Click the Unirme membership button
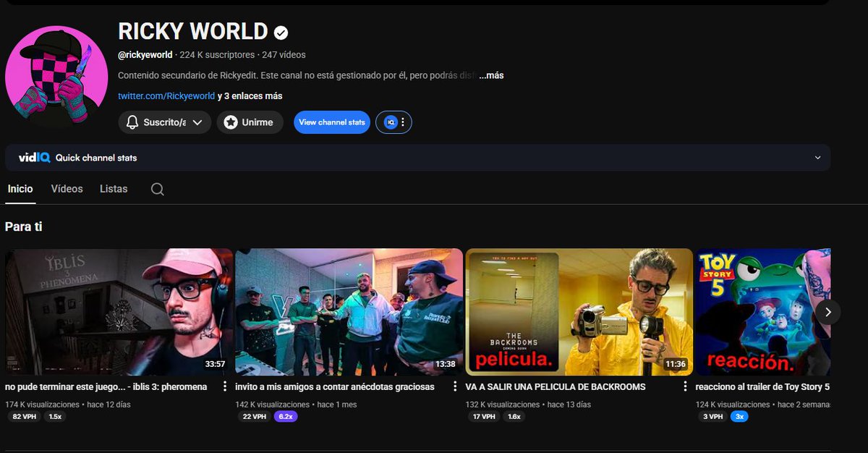 click(x=250, y=122)
